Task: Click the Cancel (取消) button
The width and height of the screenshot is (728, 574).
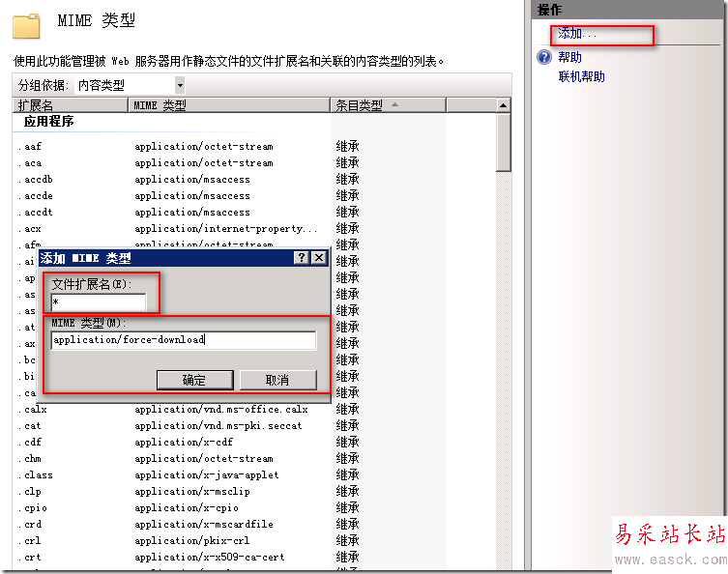Action: [278, 380]
